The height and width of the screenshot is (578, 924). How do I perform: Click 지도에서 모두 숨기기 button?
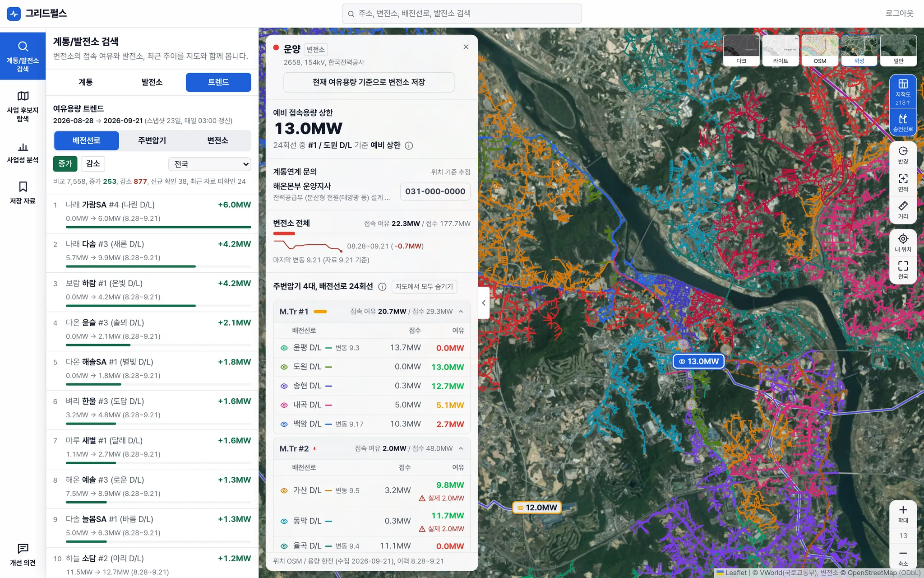point(424,287)
